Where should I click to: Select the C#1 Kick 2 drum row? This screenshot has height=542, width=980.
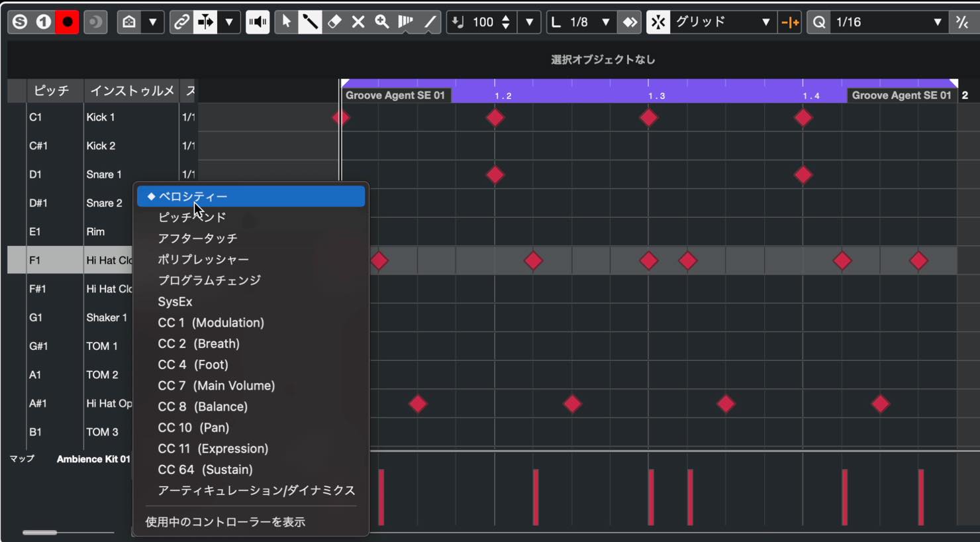(x=102, y=146)
